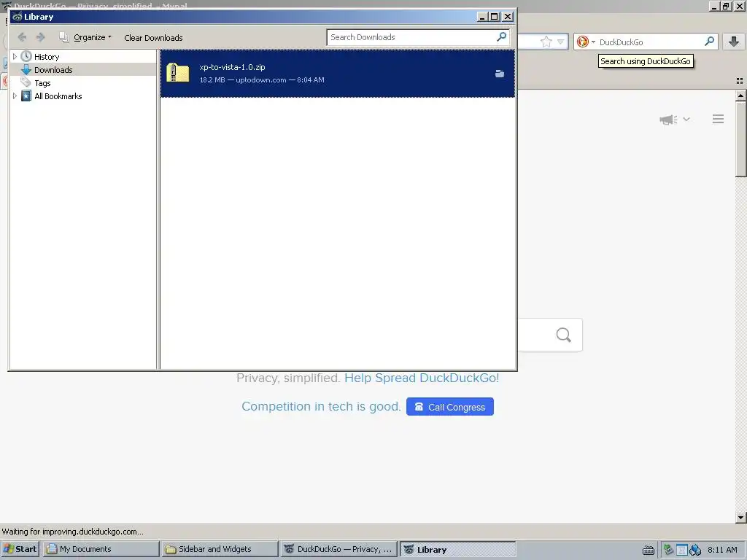Select the xp-to-vista-1.0.zip file name
Screen dimensions: 747x560
click(x=232, y=67)
